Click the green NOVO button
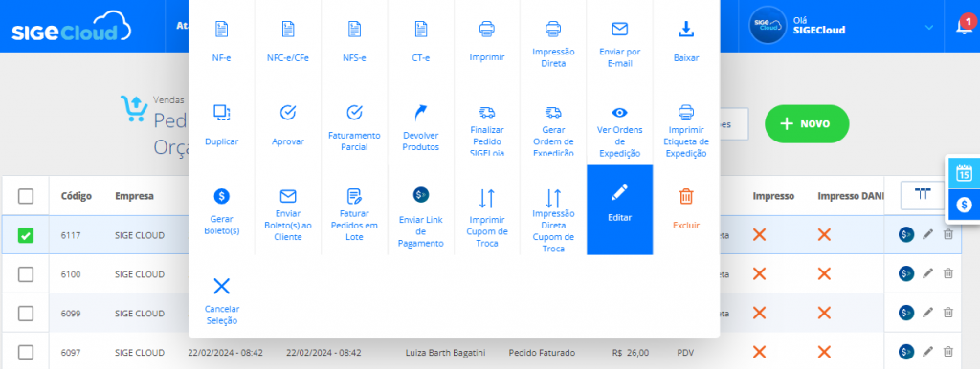 (807, 123)
